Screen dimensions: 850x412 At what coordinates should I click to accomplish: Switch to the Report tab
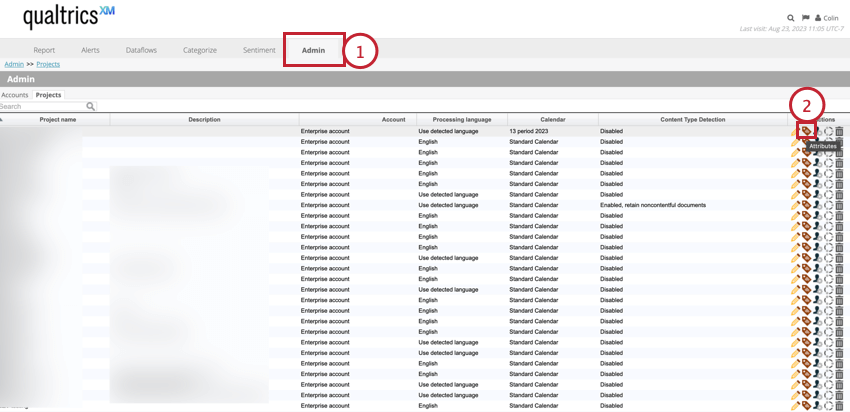pos(44,50)
